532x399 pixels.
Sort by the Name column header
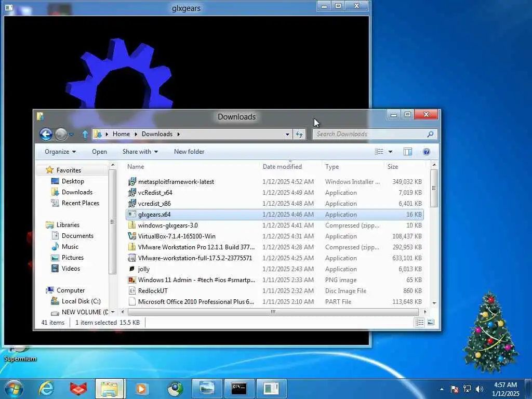pos(136,167)
